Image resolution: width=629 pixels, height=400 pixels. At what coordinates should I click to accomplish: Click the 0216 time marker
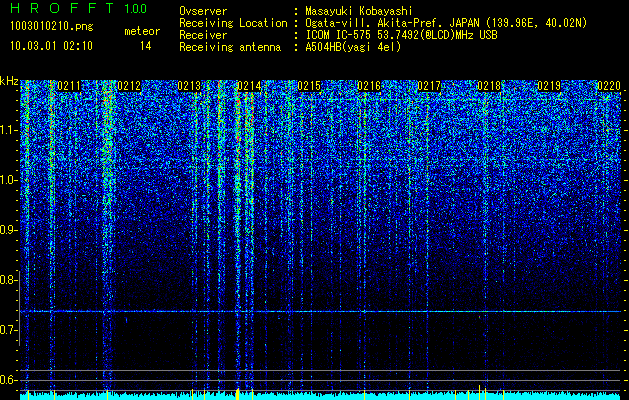(369, 86)
